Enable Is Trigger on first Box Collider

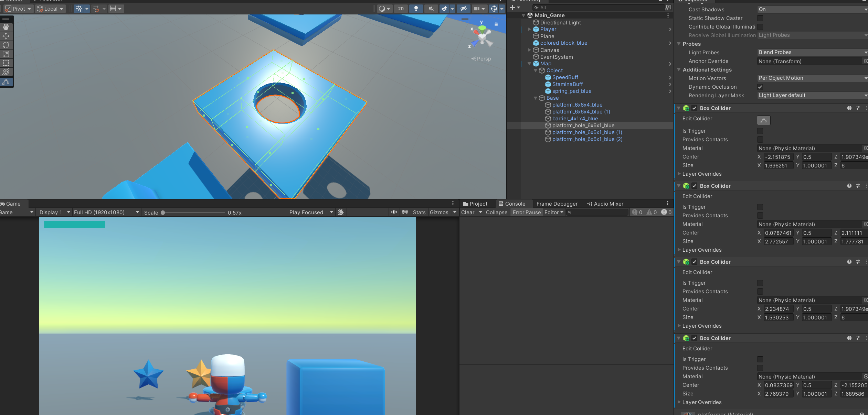click(760, 131)
